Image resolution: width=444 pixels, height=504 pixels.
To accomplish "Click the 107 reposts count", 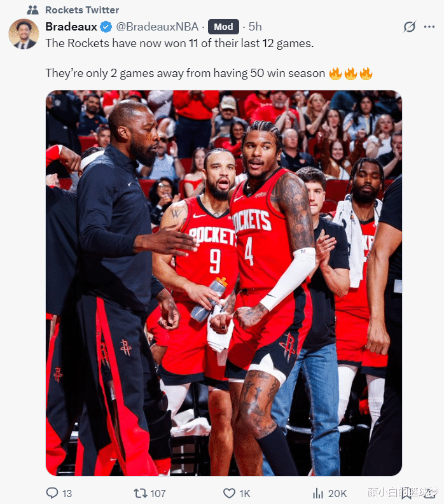I will 158,493.
